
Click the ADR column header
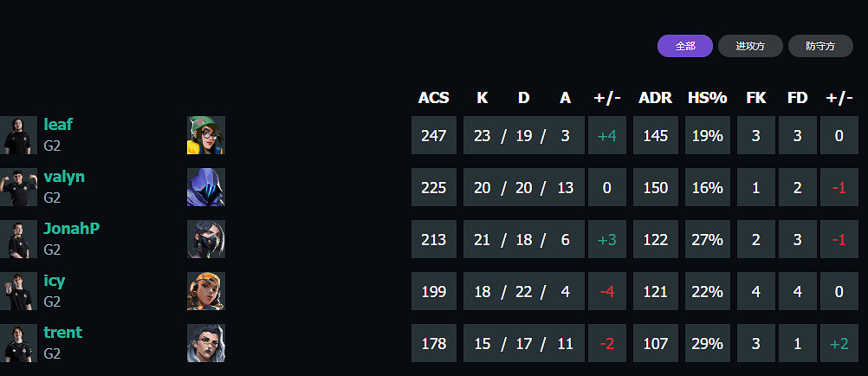655,98
